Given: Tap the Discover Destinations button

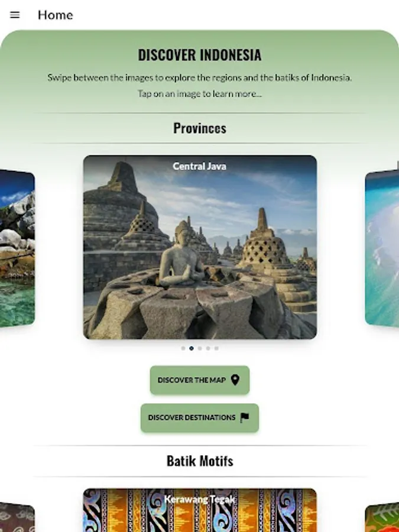Looking at the screenshot, I should (200, 418).
